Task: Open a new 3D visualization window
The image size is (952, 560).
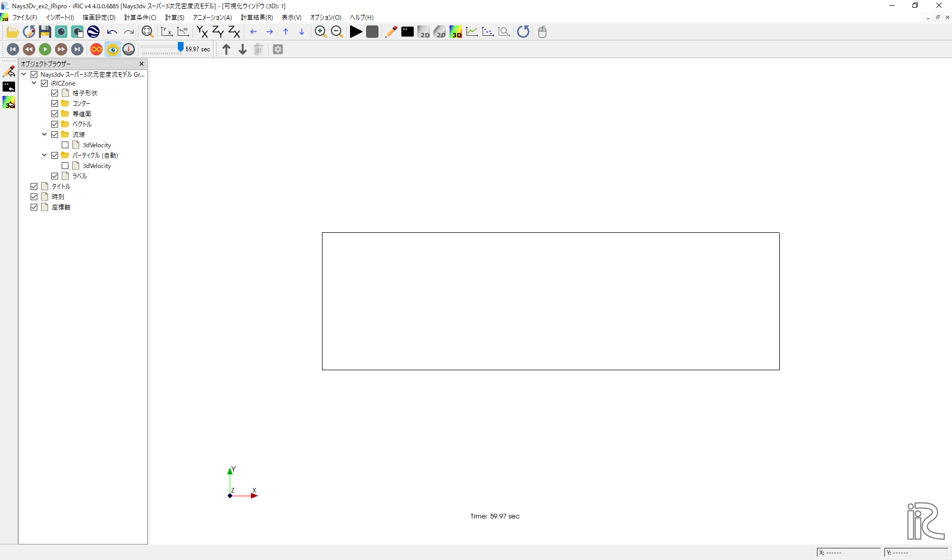Action: coord(456,32)
